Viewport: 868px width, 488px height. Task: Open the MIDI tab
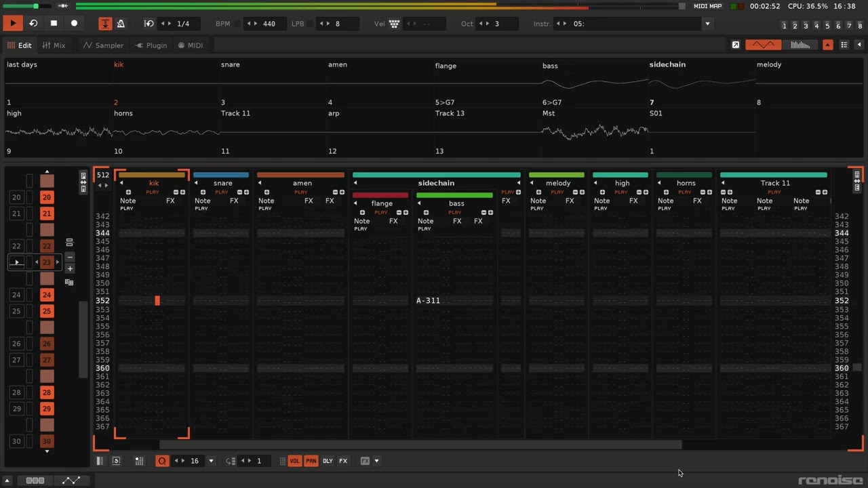click(x=191, y=45)
